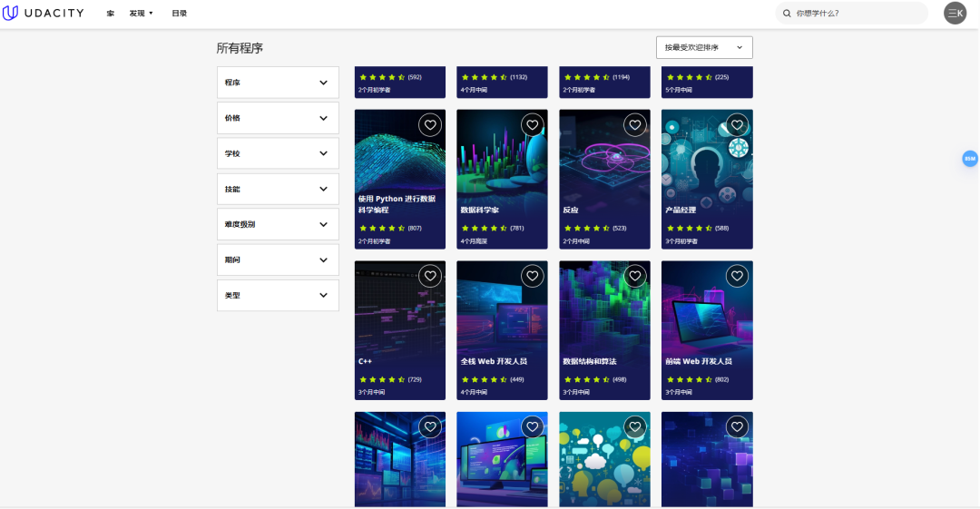Click the 所有程序 heading
This screenshot has height=509, width=980.
pos(240,48)
